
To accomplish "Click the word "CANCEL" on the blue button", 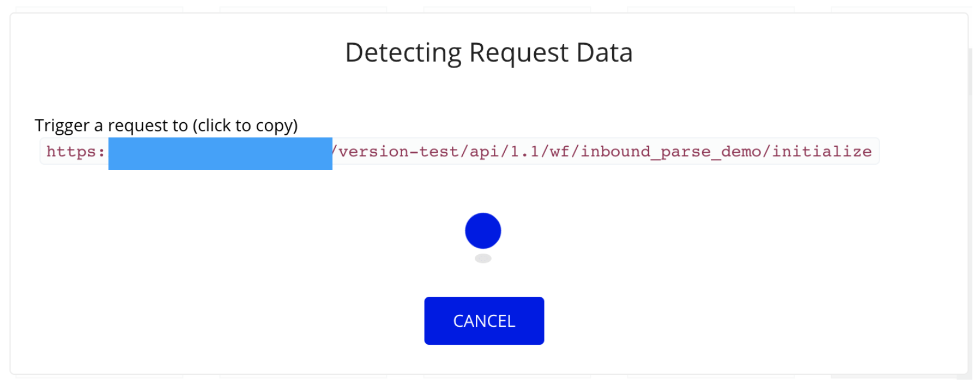I will click(484, 321).
